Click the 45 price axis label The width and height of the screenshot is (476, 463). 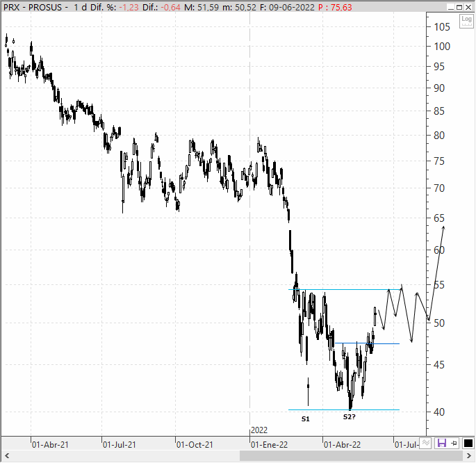pyautogui.click(x=439, y=365)
